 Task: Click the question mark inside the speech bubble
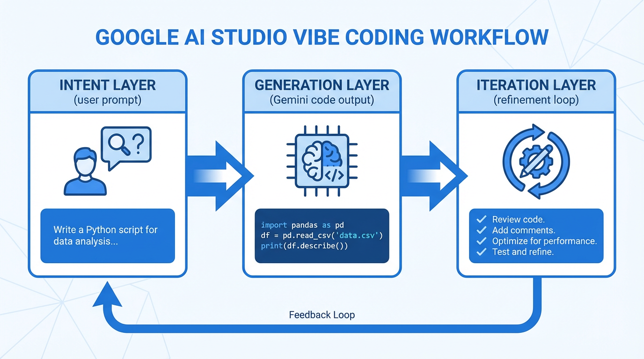point(139,143)
